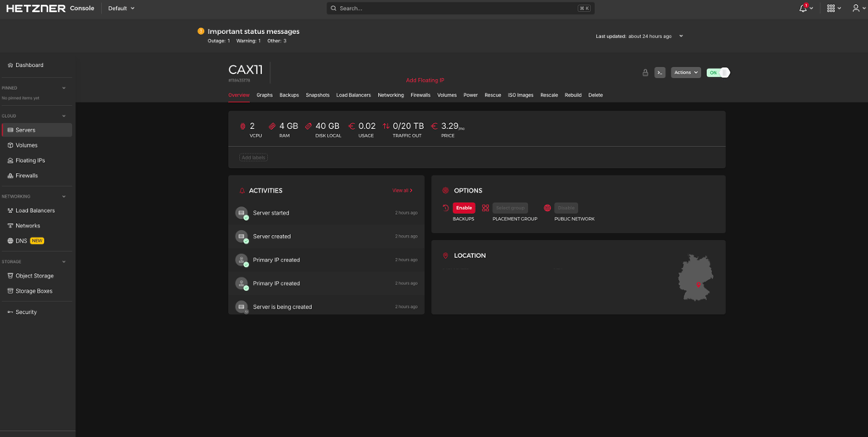Screen dimensions: 868x437
Task: Click the placement group icon
Action: click(x=486, y=208)
